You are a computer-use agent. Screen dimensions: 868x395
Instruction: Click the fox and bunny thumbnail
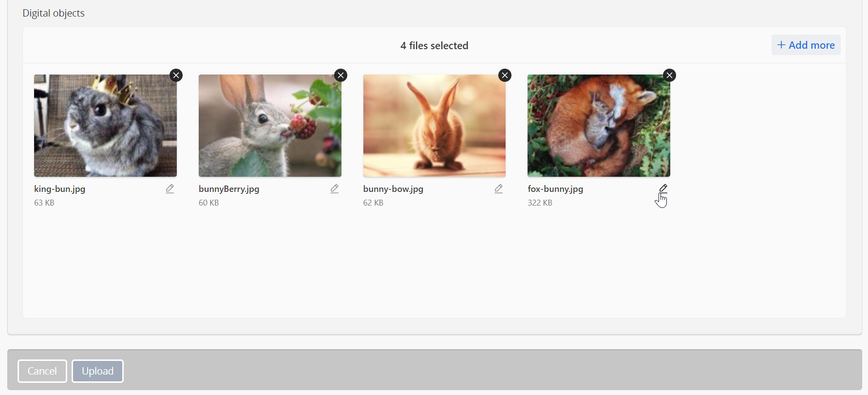pyautogui.click(x=599, y=126)
